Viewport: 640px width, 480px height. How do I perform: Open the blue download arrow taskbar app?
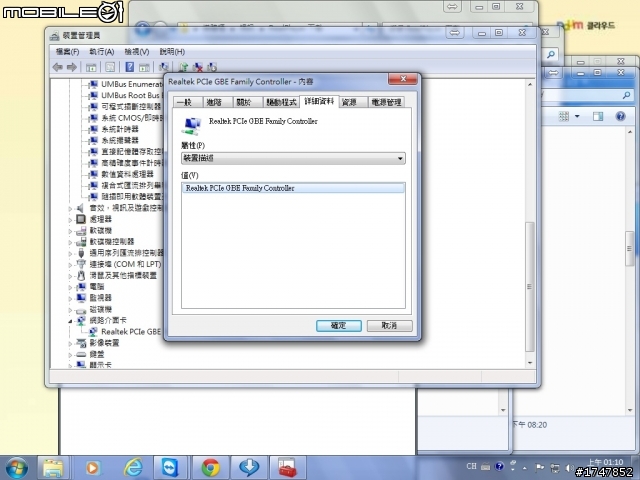click(x=249, y=468)
